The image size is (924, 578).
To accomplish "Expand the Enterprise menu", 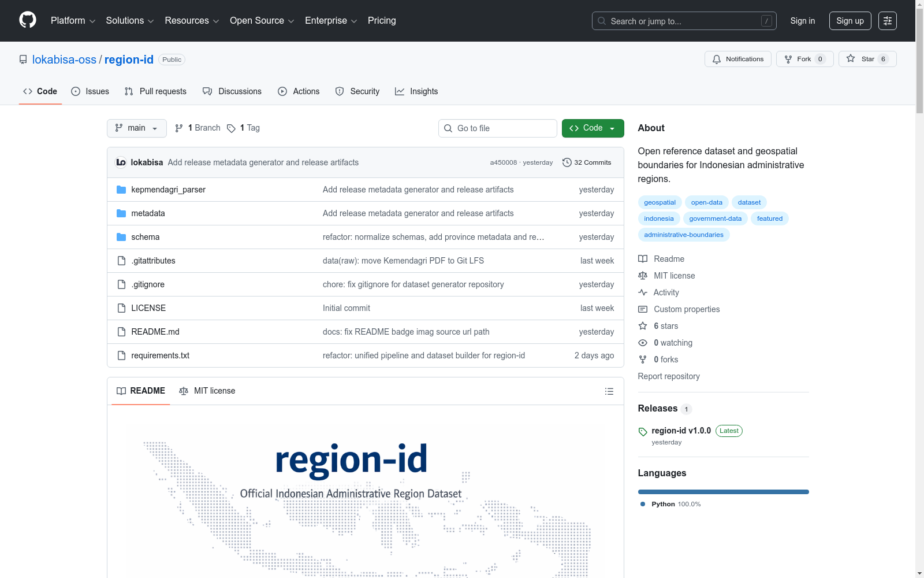I will tap(331, 21).
